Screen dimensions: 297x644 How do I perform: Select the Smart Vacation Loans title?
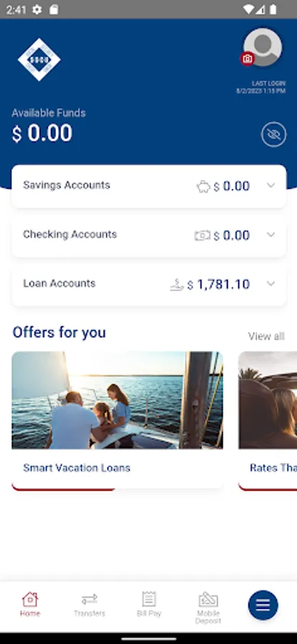click(77, 468)
